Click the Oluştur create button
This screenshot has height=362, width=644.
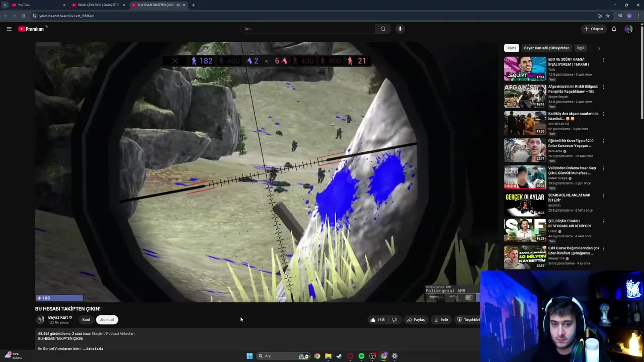coord(593,29)
